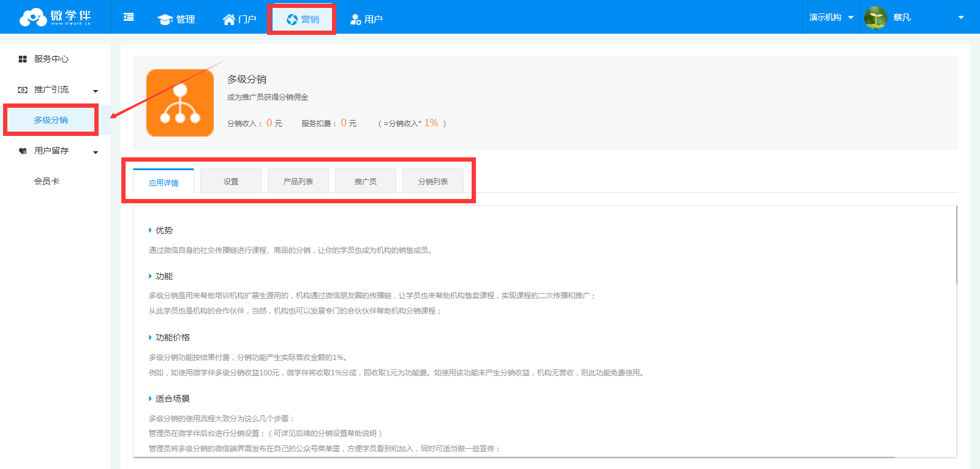Image resolution: width=980 pixels, height=469 pixels.
Task: Click the 优势 section heading
Action: 164,230
